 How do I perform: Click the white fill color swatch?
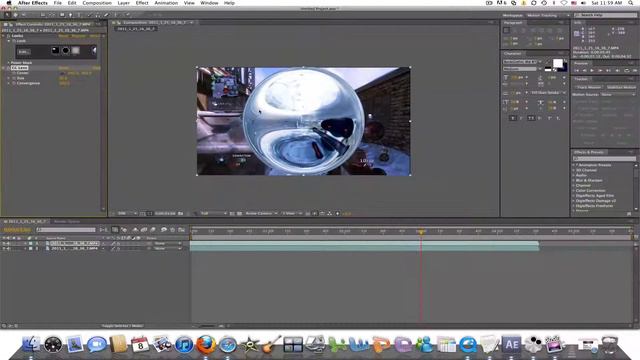click(x=558, y=63)
